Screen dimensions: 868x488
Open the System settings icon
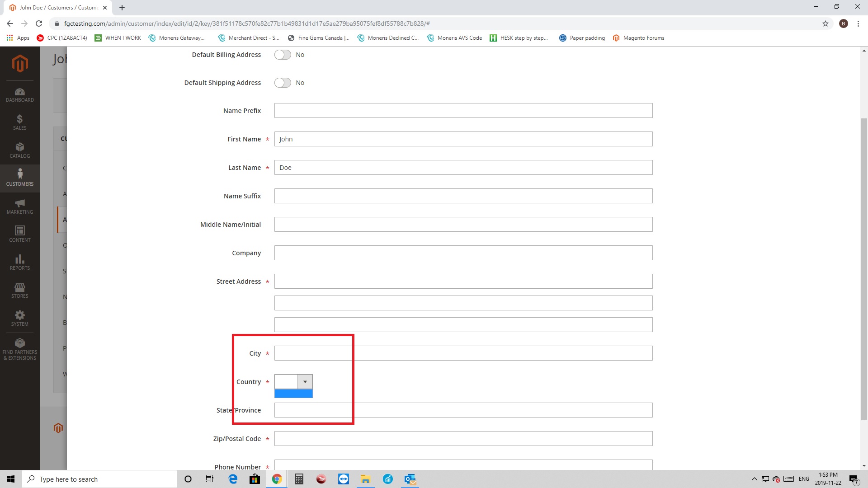click(20, 319)
